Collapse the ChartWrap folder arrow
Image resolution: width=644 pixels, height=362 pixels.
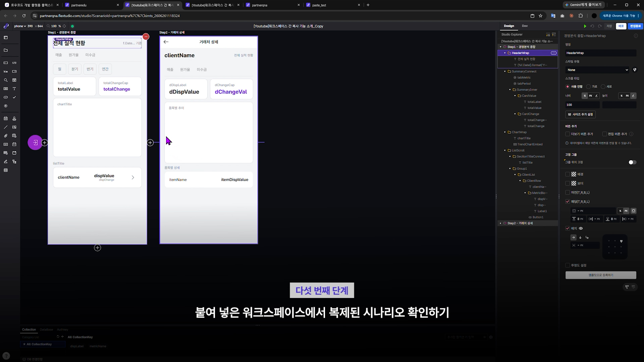505,132
